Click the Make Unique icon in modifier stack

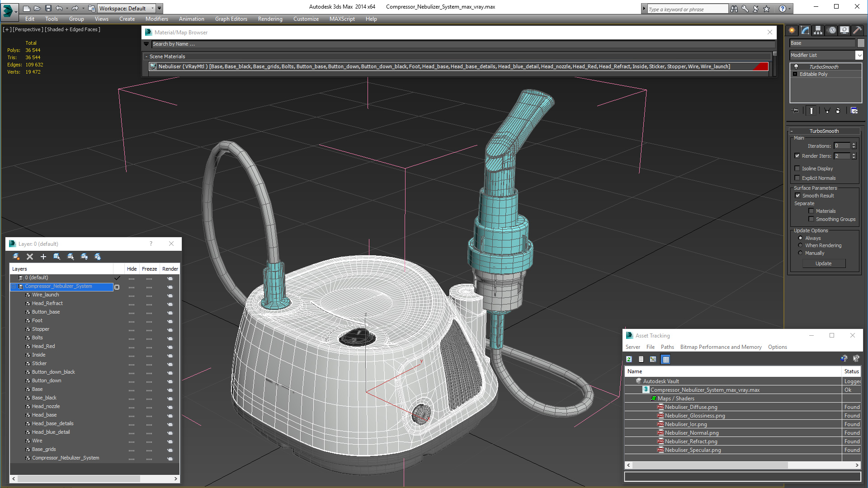[x=827, y=111]
